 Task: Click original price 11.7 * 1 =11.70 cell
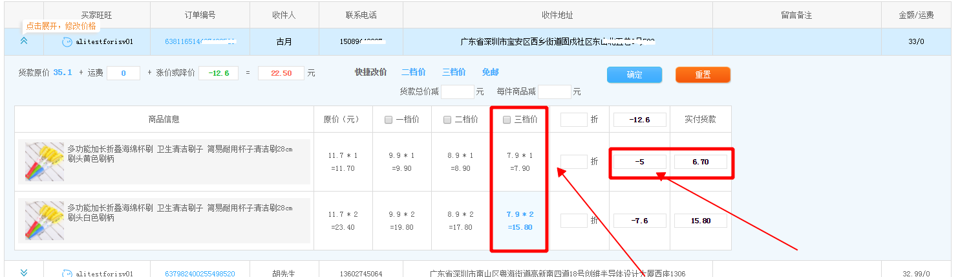[343, 162]
